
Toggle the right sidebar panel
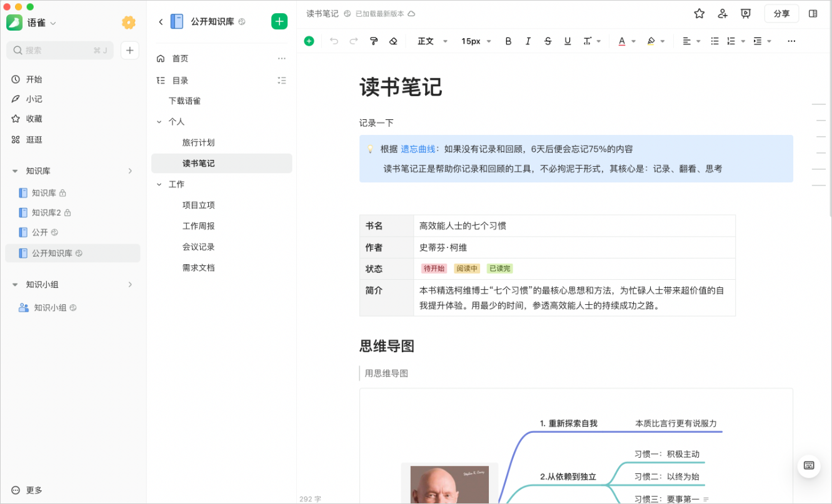[813, 14]
